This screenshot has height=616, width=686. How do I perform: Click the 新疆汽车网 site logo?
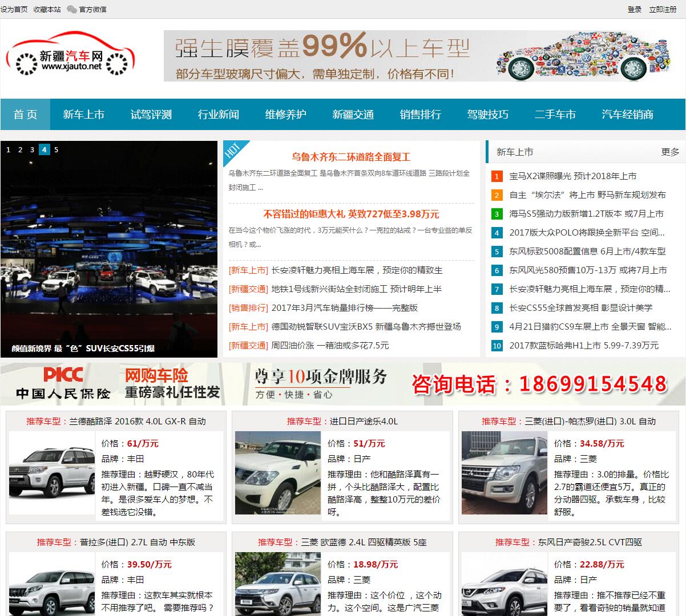pyautogui.click(x=70, y=55)
